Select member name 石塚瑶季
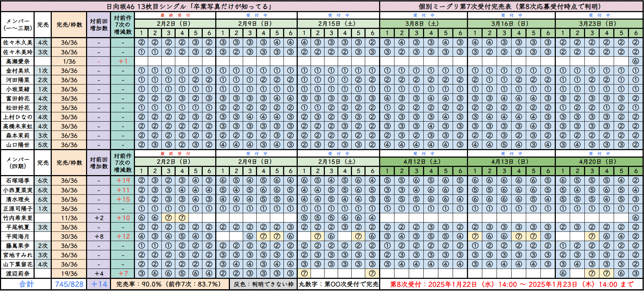 point(18,180)
